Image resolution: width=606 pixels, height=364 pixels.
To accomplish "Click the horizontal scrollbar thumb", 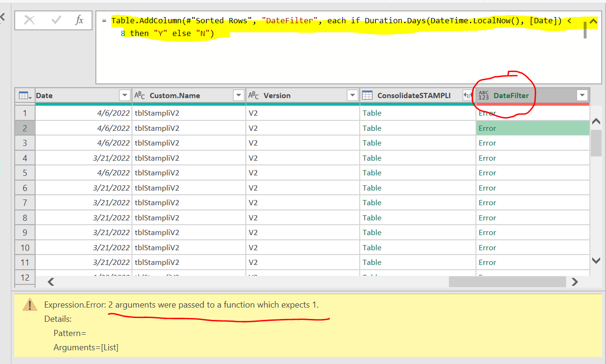I will [507, 282].
